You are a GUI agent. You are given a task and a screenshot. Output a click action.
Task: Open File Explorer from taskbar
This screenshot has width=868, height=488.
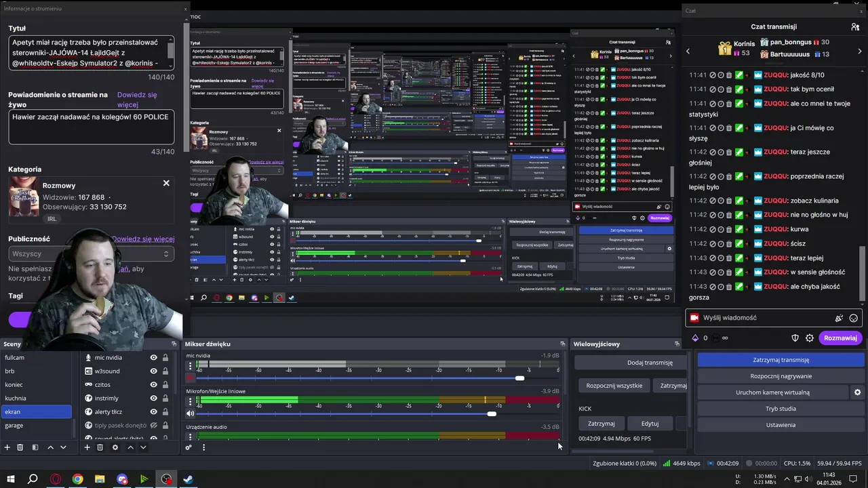click(100, 479)
